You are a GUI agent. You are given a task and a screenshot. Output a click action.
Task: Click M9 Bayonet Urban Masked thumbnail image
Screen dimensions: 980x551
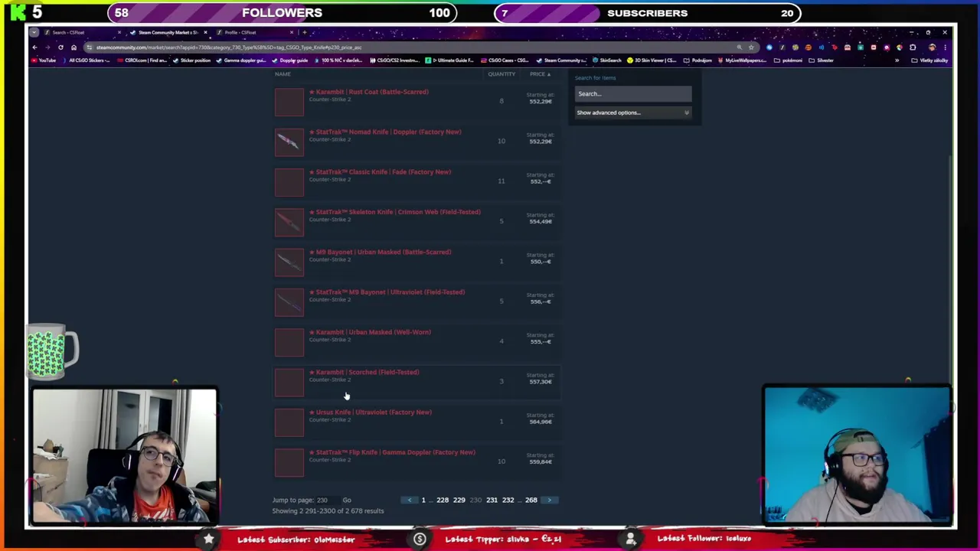[289, 262]
